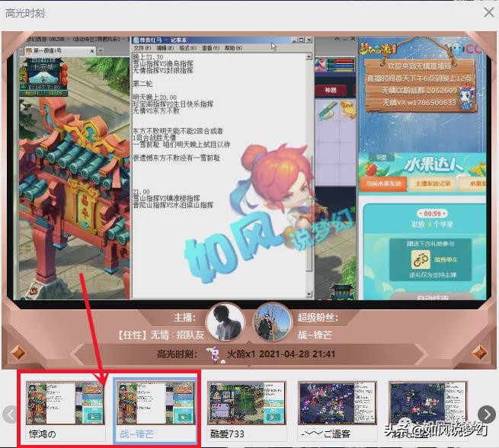The image size is (499, 448).
Task: Open the 过客 highlight thumbnail
Action: (x=337, y=411)
